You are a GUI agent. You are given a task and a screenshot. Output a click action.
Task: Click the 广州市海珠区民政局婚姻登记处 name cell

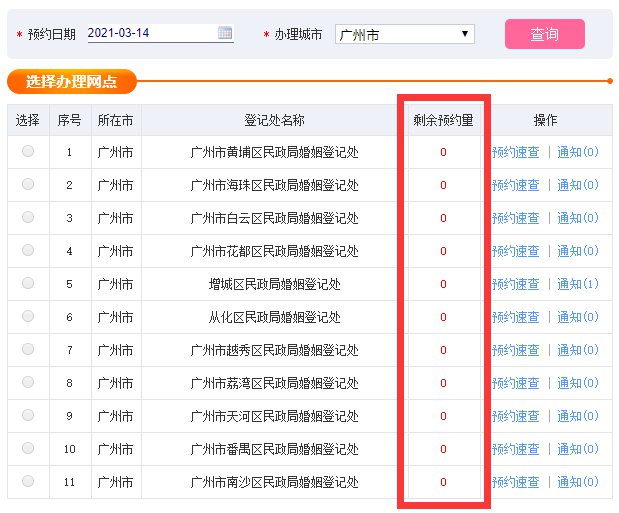click(x=274, y=185)
